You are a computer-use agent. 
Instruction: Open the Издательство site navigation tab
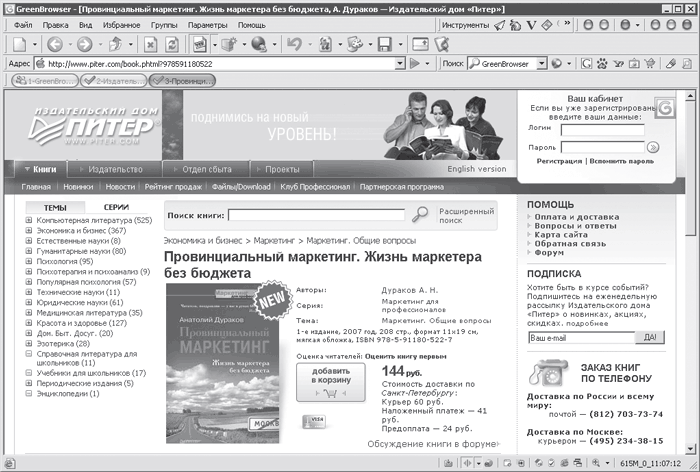pos(115,169)
